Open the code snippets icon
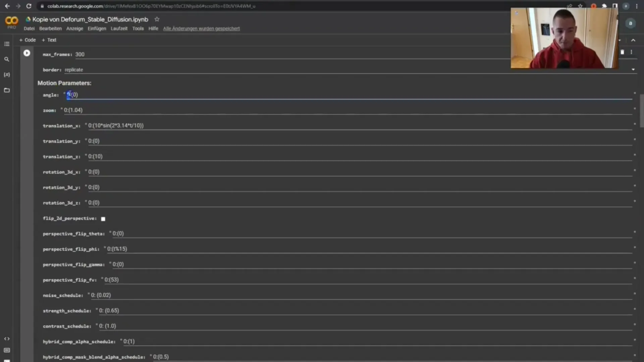Screen dimensions: 644x362 pyautogui.click(x=7, y=339)
